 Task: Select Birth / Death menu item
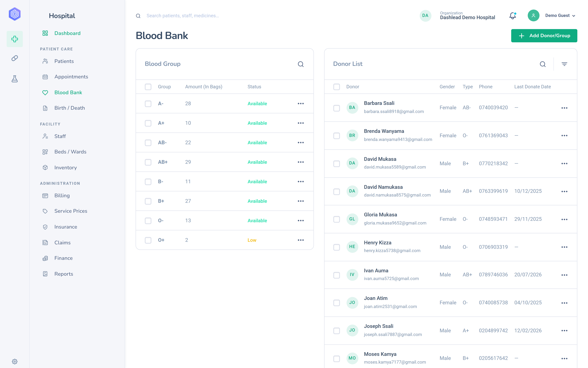click(x=69, y=108)
